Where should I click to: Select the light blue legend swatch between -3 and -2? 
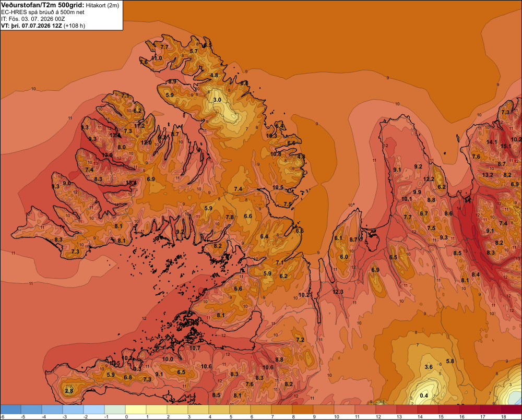click(x=73, y=410)
